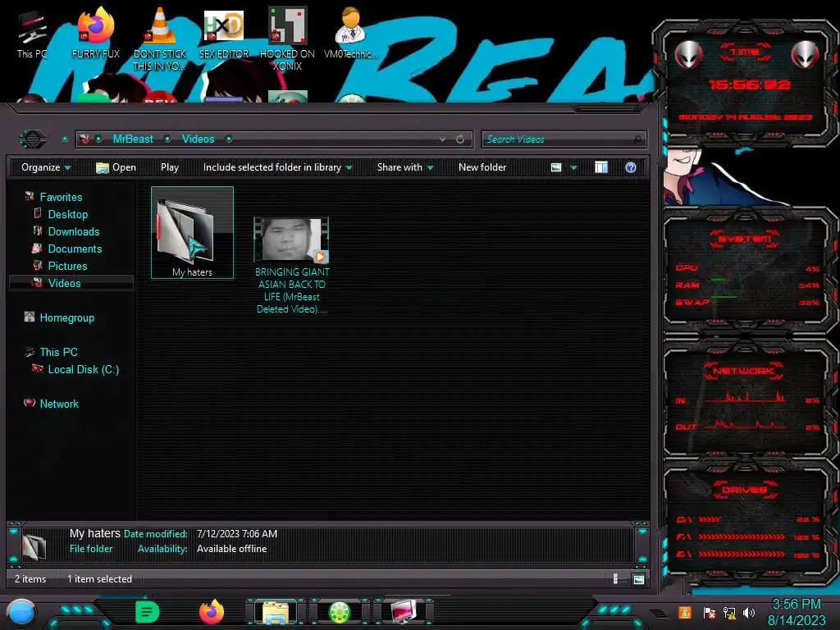Launch Firefox from the taskbar

pos(212,612)
